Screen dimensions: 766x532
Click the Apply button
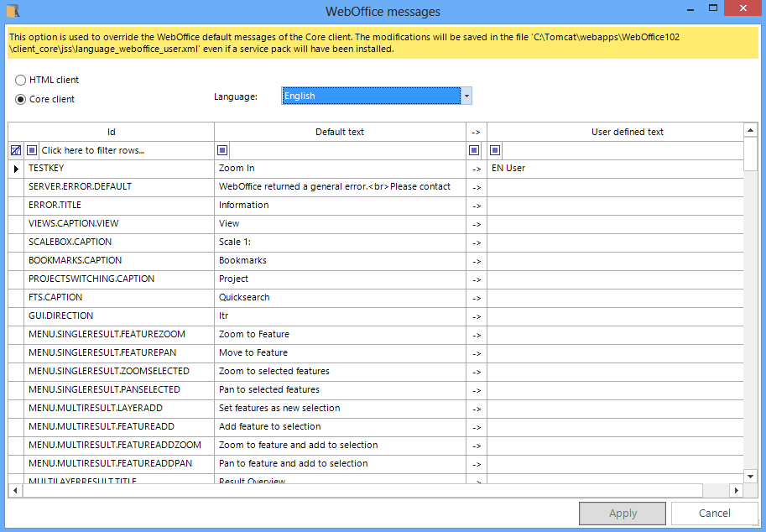622,513
